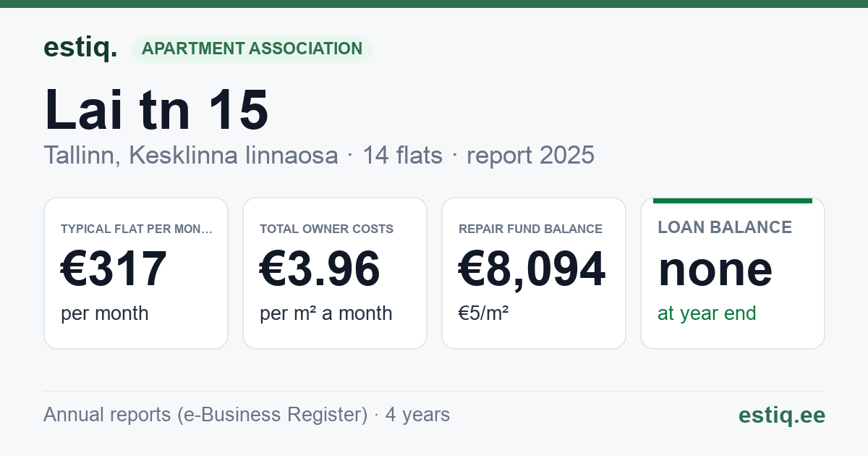The height and width of the screenshot is (456, 868).
Task: Click the €8,094 value
Action: (x=532, y=269)
